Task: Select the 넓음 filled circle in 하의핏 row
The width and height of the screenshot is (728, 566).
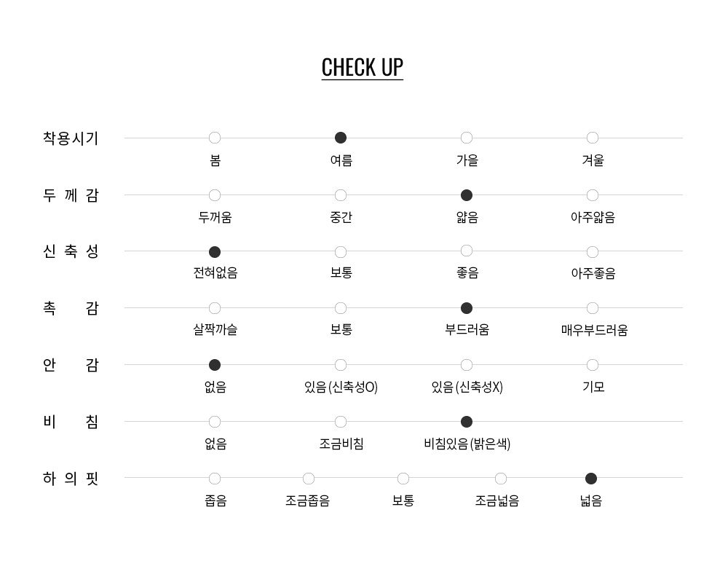Action: (591, 478)
